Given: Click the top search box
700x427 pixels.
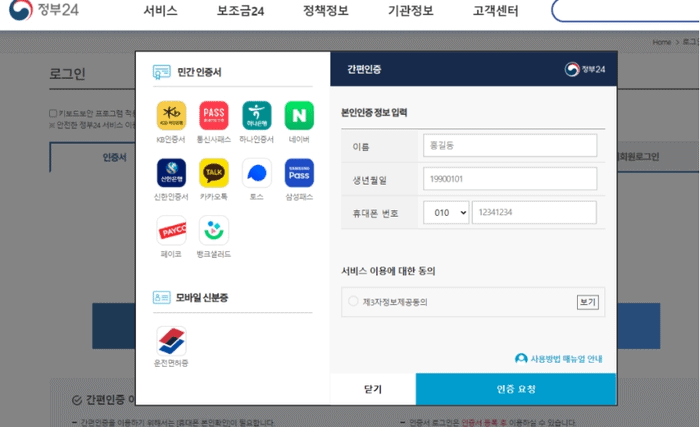Looking at the screenshot, I should click(625, 11).
